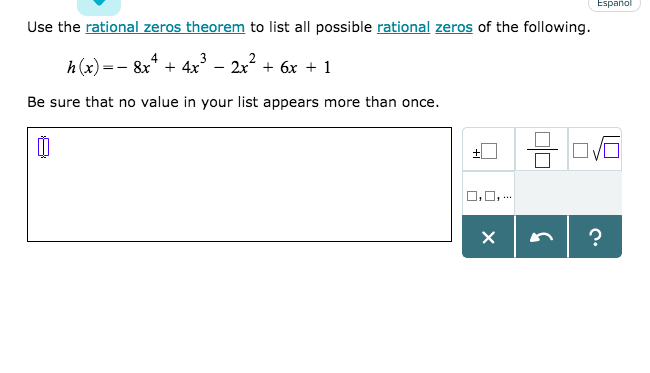The width and height of the screenshot is (650, 373).
Task: Click the empty gray keypad cell
Action: (568, 194)
